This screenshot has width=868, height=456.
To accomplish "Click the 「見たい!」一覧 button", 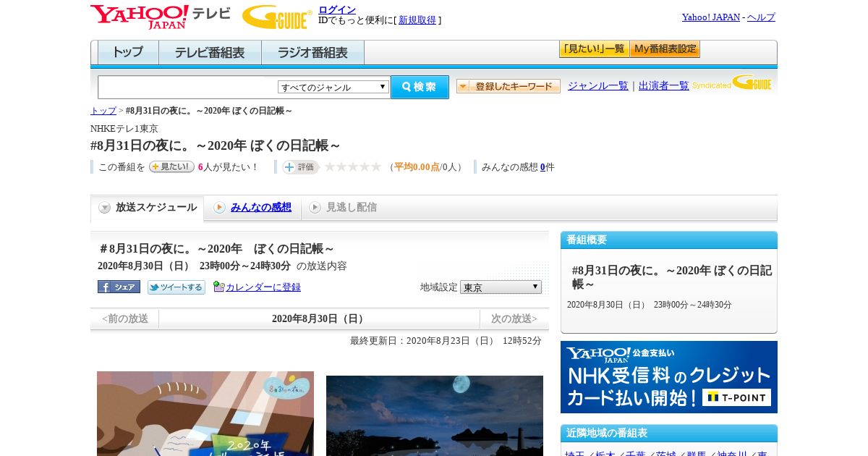I will (594, 49).
